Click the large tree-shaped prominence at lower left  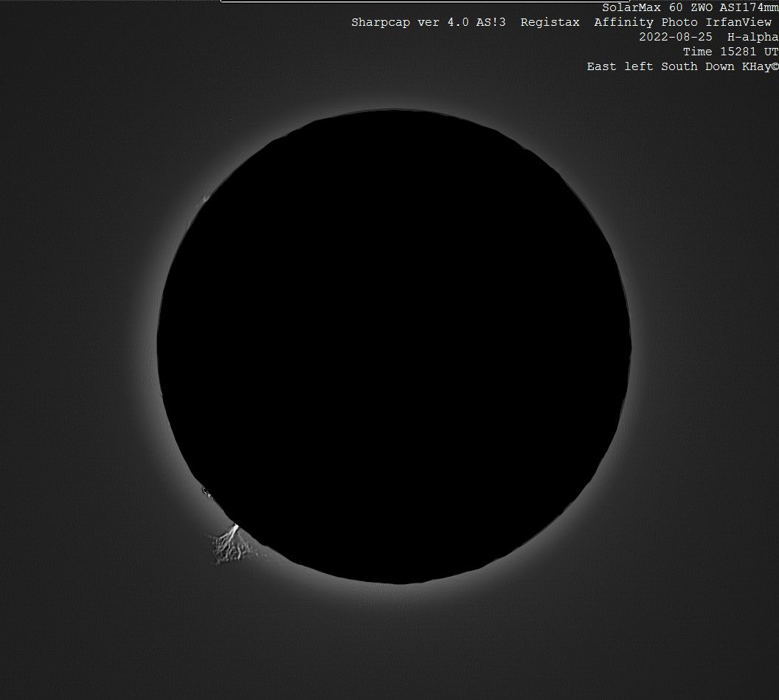(x=227, y=546)
